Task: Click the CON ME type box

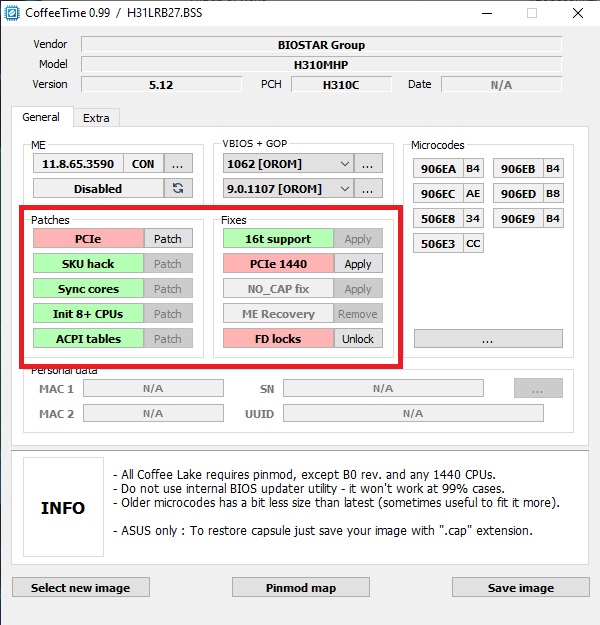Action: [143, 163]
